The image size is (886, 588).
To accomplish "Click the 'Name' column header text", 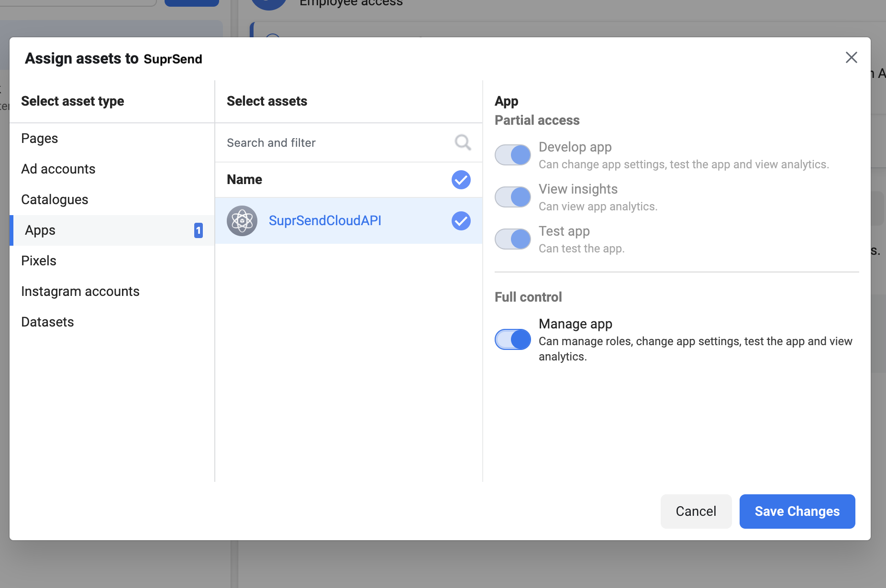I will 244,180.
